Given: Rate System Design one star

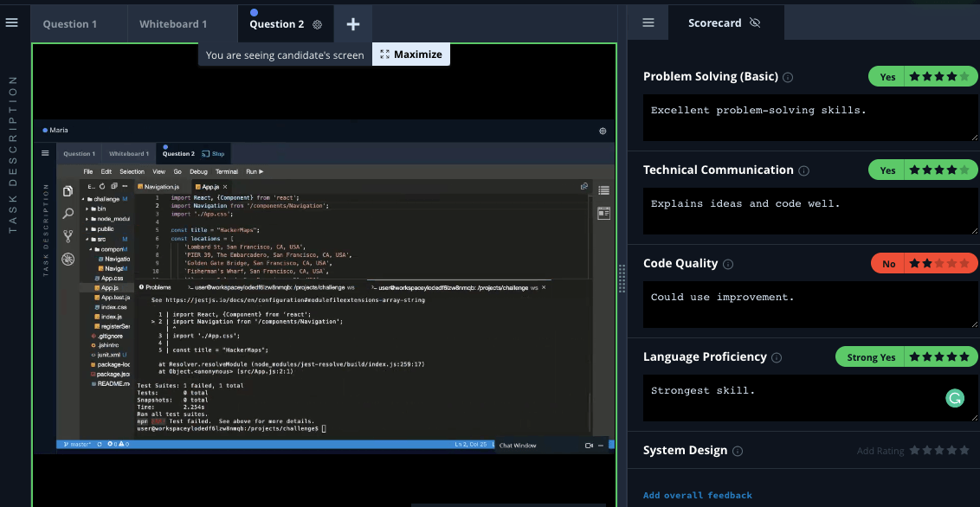Looking at the screenshot, I should pyautogui.click(x=914, y=450).
